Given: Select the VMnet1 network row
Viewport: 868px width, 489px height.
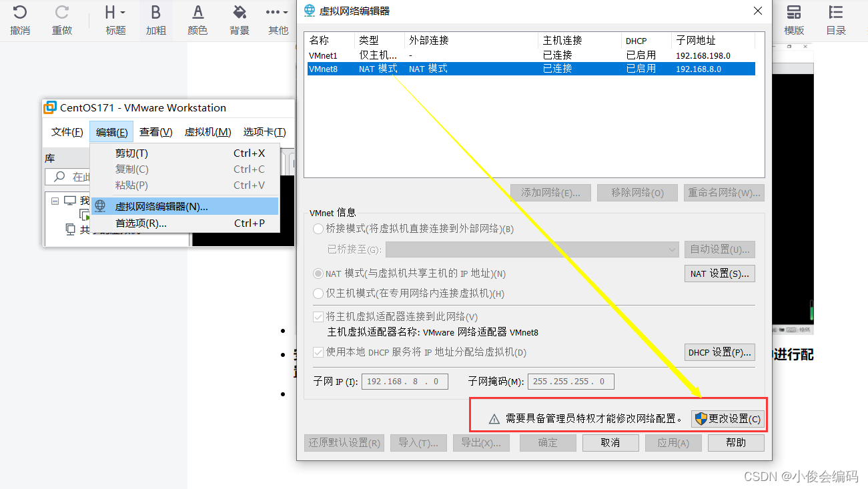Looking at the screenshot, I should [x=531, y=55].
